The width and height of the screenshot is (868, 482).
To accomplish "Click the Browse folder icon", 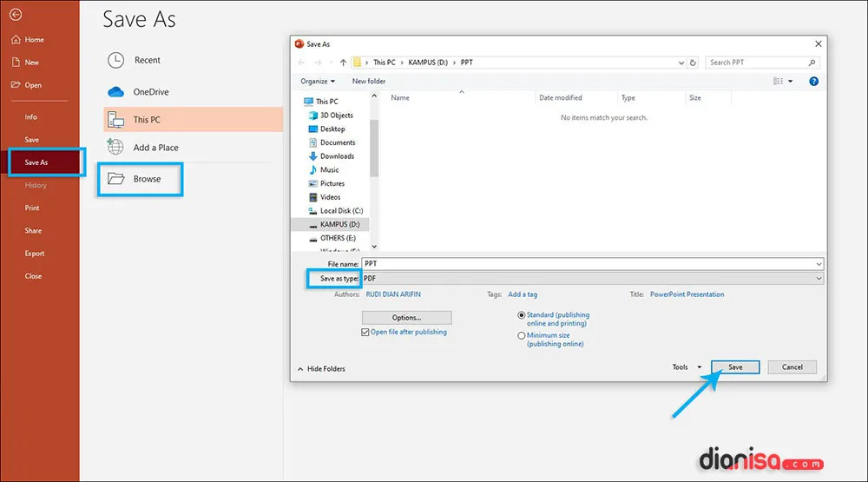I will pos(115,178).
